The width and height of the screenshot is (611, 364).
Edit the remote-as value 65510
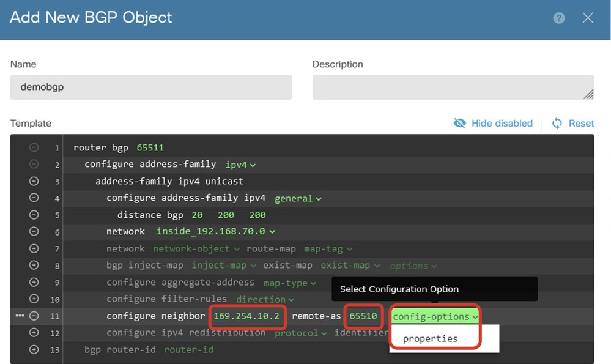coord(363,316)
